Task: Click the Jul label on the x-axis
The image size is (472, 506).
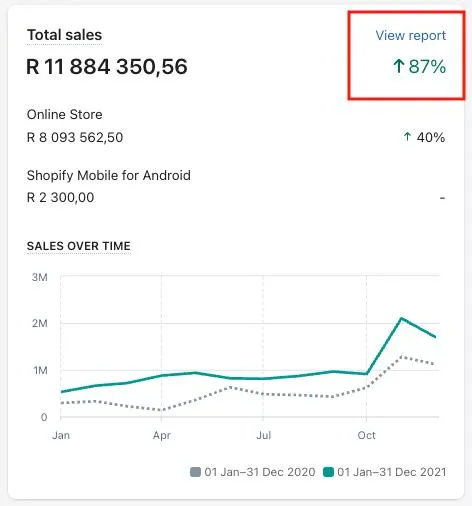Action: click(263, 435)
